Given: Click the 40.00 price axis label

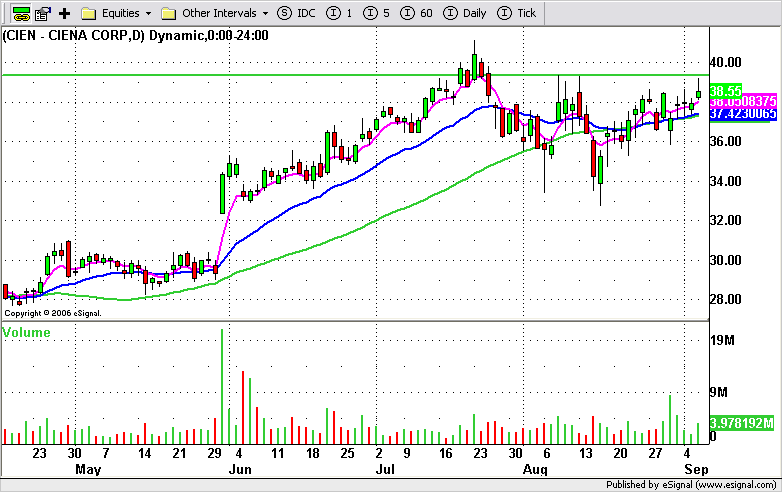Looking at the screenshot, I should (x=725, y=62).
